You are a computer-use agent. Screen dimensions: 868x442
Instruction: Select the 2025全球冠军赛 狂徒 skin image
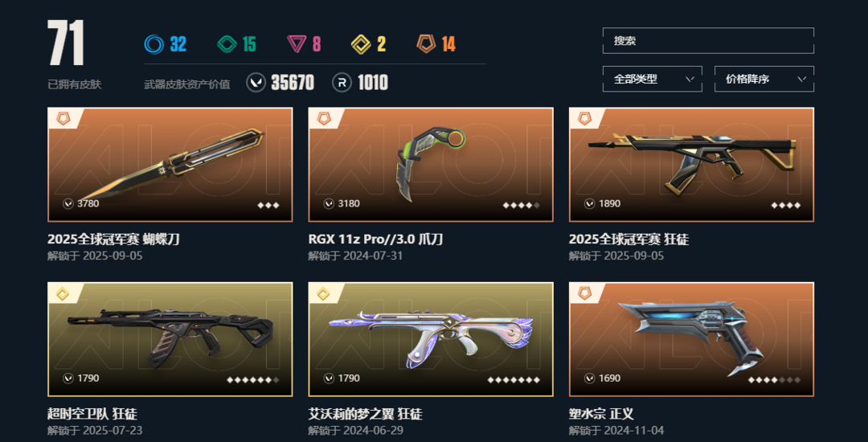click(691, 164)
